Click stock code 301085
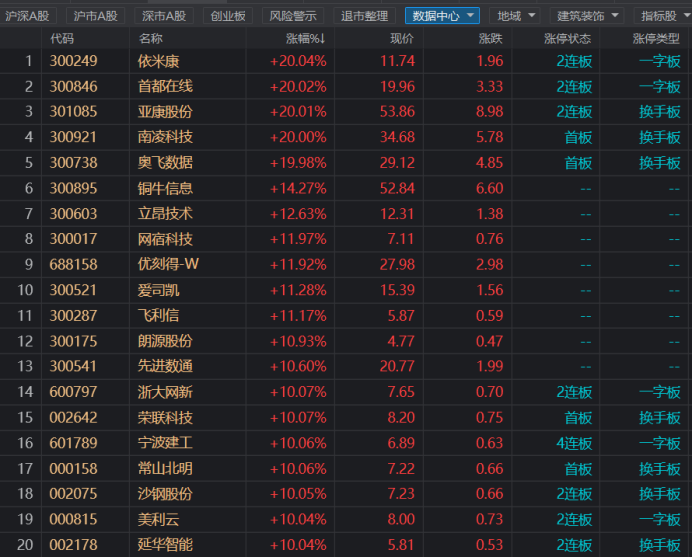The image size is (692, 558). (x=73, y=112)
